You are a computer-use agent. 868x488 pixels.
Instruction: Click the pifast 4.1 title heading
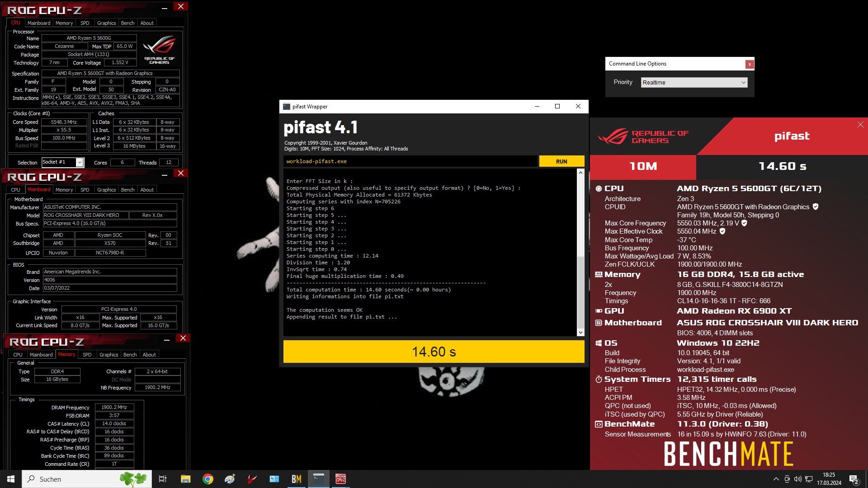[x=321, y=127]
